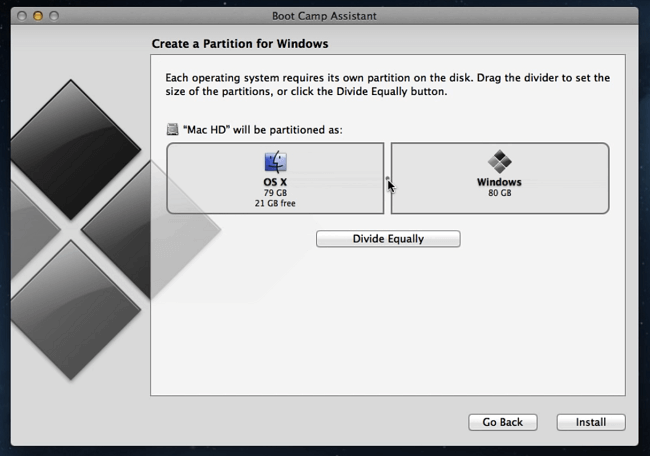Viewport: 650px width, 456px height.
Task: Click the Mac HD disk icon
Action: [x=174, y=130]
